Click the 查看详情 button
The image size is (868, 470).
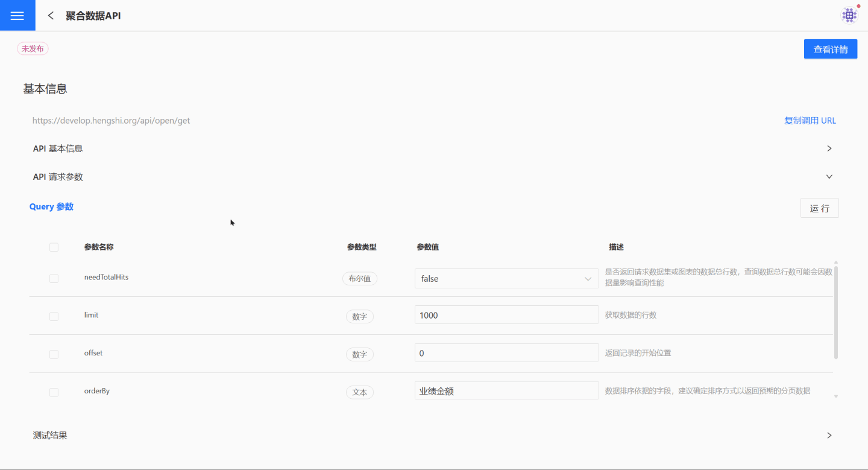(830, 49)
